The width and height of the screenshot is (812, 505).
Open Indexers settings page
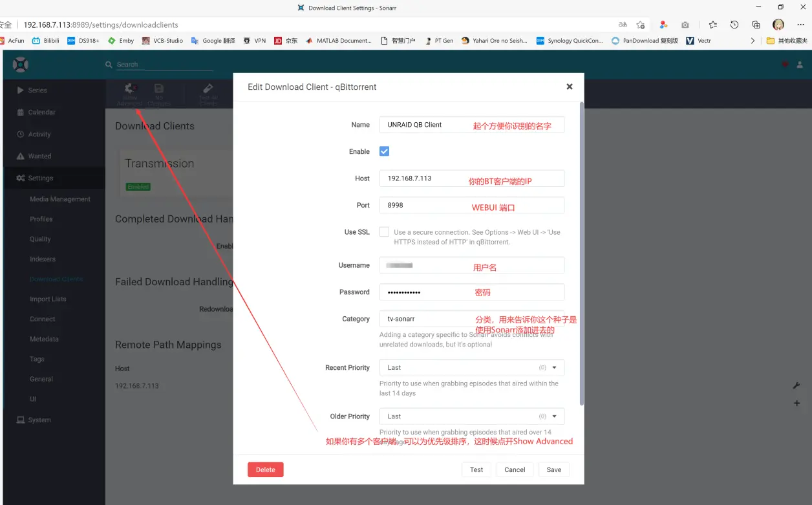[x=43, y=259]
